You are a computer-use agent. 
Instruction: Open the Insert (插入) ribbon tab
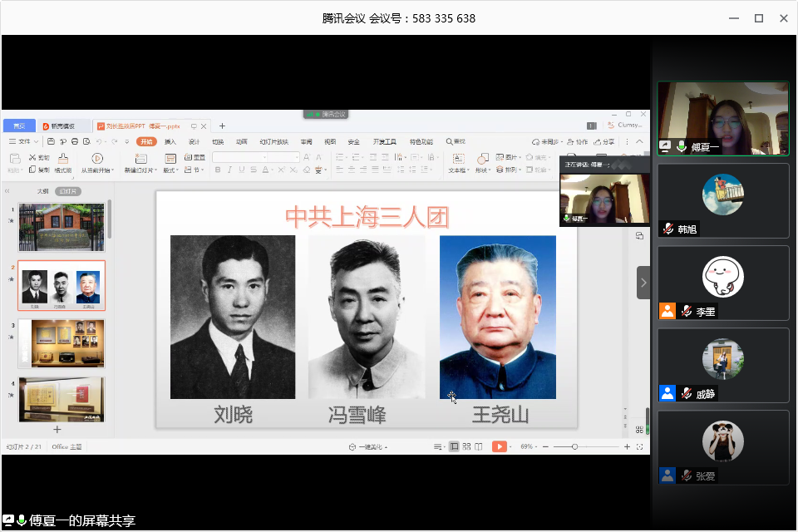(x=170, y=142)
